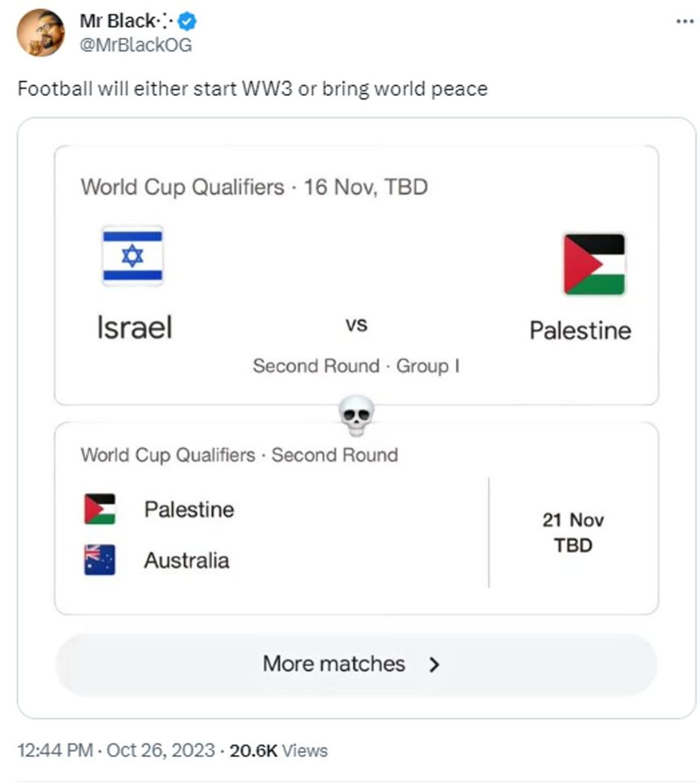The width and height of the screenshot is (700, 783).
Task: Click the 20.6K Views count
Action: pos(278,750)
